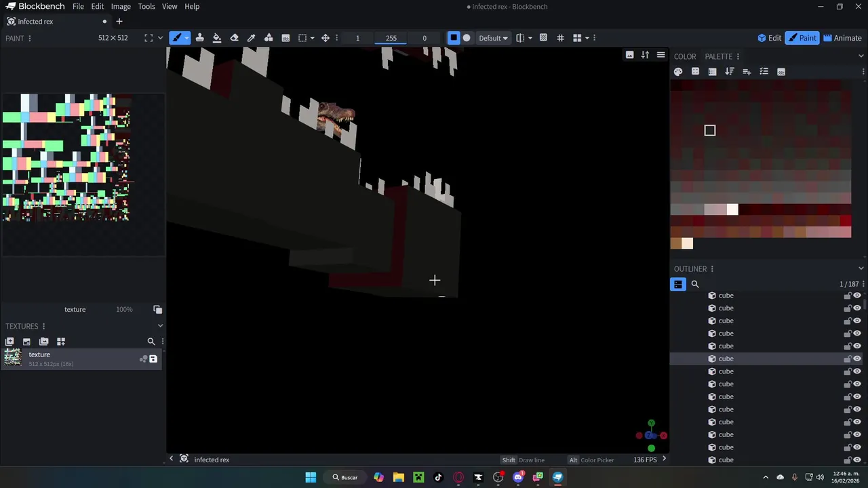Click the fullscreen texture view icon

(x=149, y=38)
